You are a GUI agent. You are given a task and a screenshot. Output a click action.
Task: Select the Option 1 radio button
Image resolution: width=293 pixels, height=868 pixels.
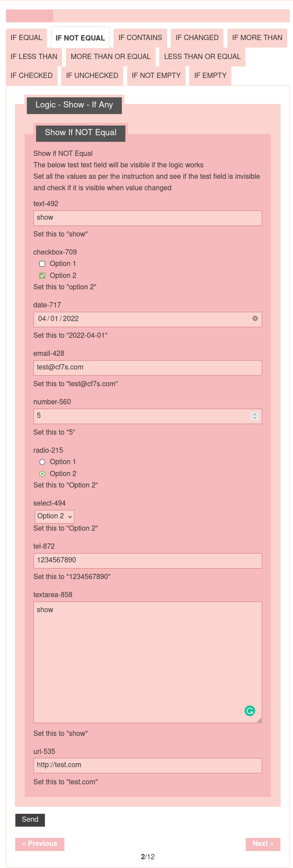pos(42,462)
